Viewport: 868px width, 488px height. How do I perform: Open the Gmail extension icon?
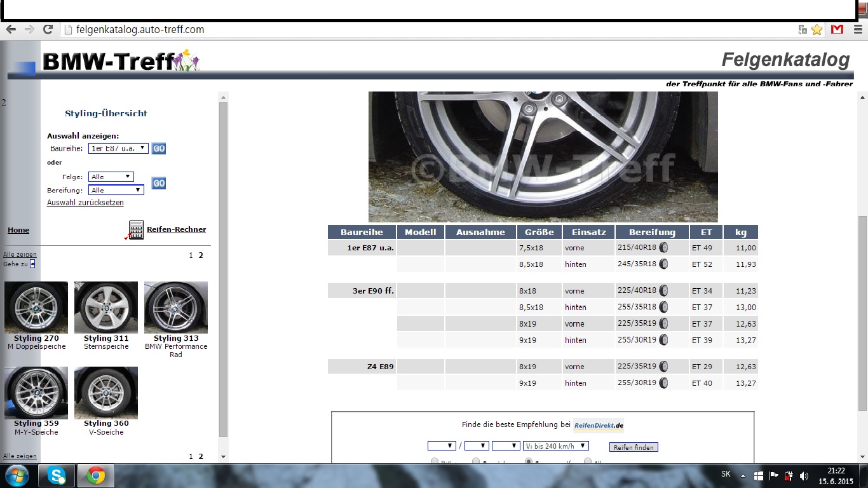pos(837,29)
